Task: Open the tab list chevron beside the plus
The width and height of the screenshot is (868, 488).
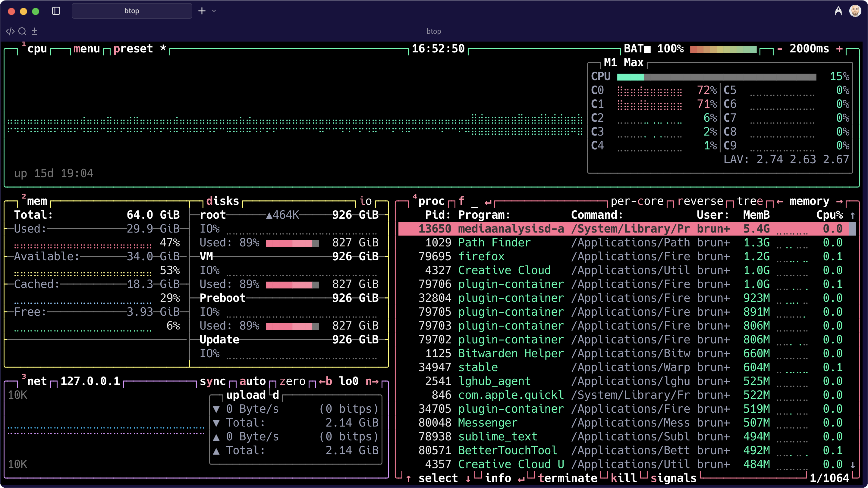Action: coord(214,11)
